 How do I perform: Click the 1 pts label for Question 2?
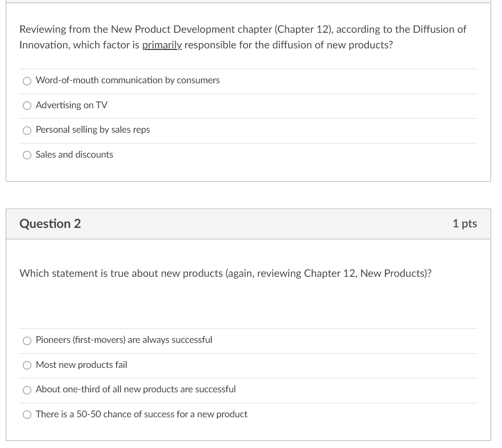tap(465, 224)
